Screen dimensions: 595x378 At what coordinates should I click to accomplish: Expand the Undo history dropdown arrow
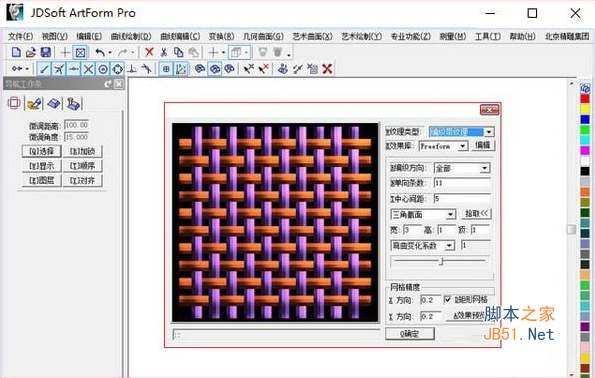[110, 53]
